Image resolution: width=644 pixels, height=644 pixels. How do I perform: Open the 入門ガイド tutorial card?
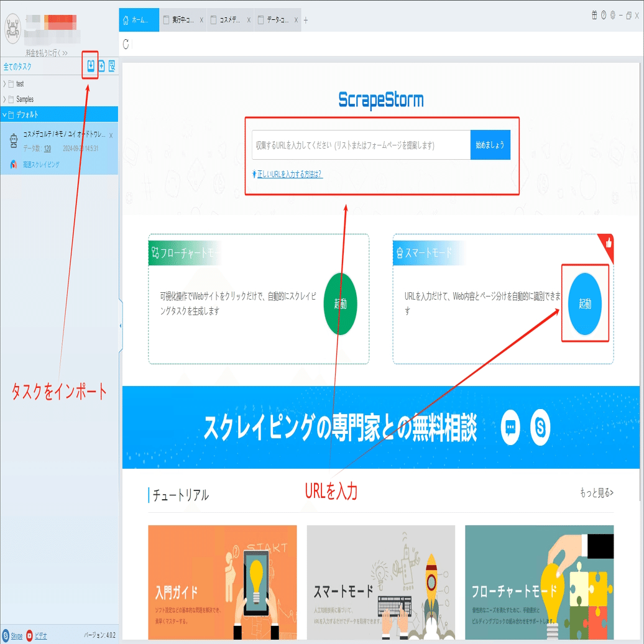pos(222,582)
